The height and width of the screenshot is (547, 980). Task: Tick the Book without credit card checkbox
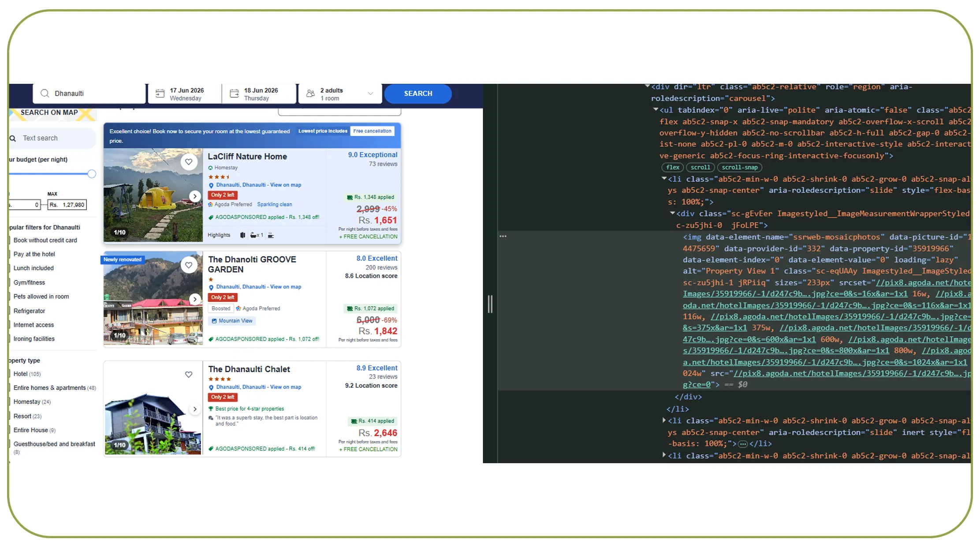[x=10, y=240]
